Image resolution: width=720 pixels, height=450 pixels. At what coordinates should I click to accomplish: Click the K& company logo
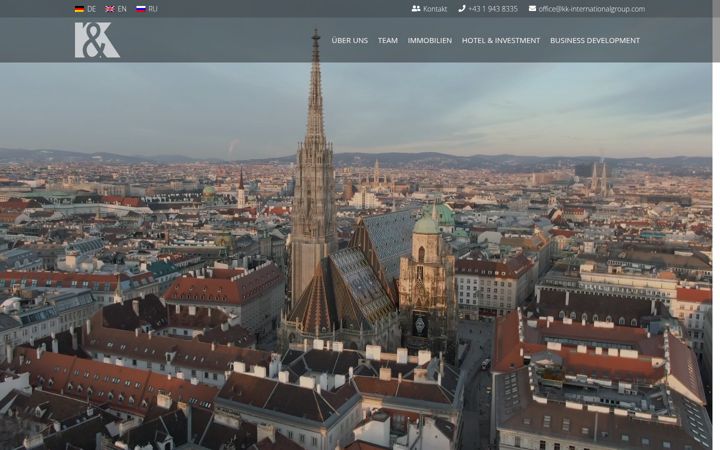click(97, 40)
